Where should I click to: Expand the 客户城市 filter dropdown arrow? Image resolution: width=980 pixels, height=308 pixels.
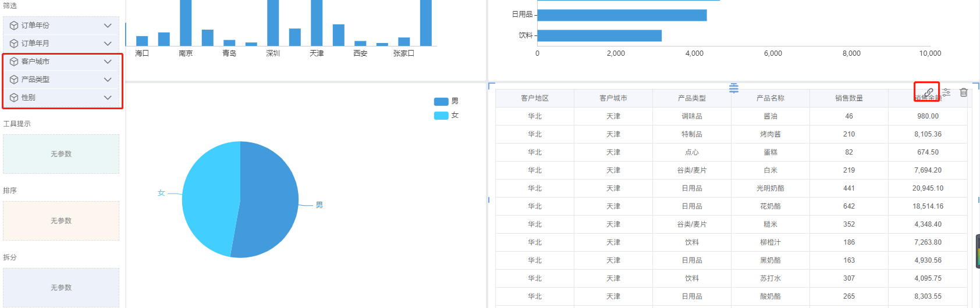pyautogui.click(x=108, y=62)
